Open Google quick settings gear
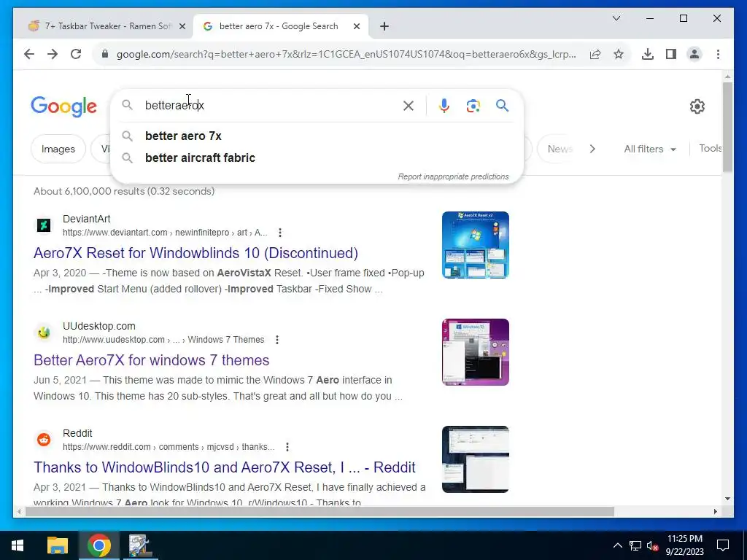 click(x=697, y=106)
